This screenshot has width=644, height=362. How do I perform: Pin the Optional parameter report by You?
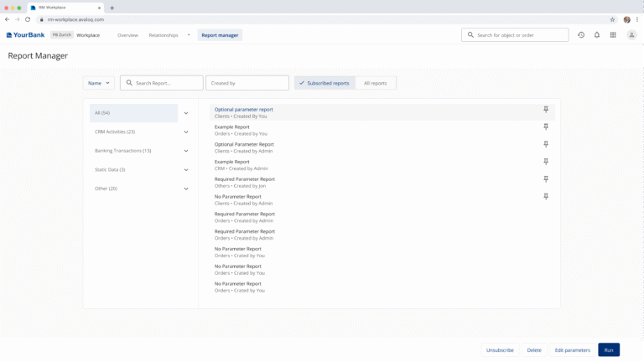(546, 110)
